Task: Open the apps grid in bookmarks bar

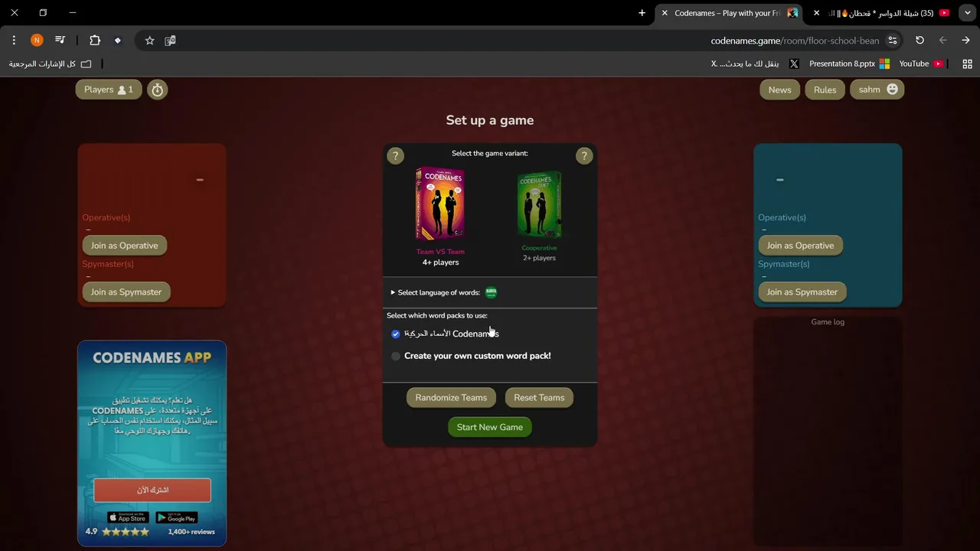Action: (x=967, y=64)
